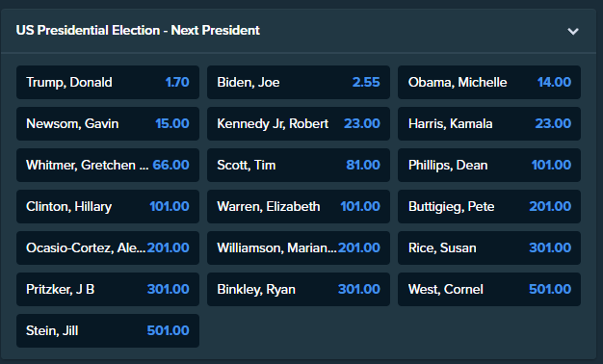The image size is (603, 364).
Task: Select Trump, Donald at odds 1.70
Action: pyautogui.click(x=108, y=82)
